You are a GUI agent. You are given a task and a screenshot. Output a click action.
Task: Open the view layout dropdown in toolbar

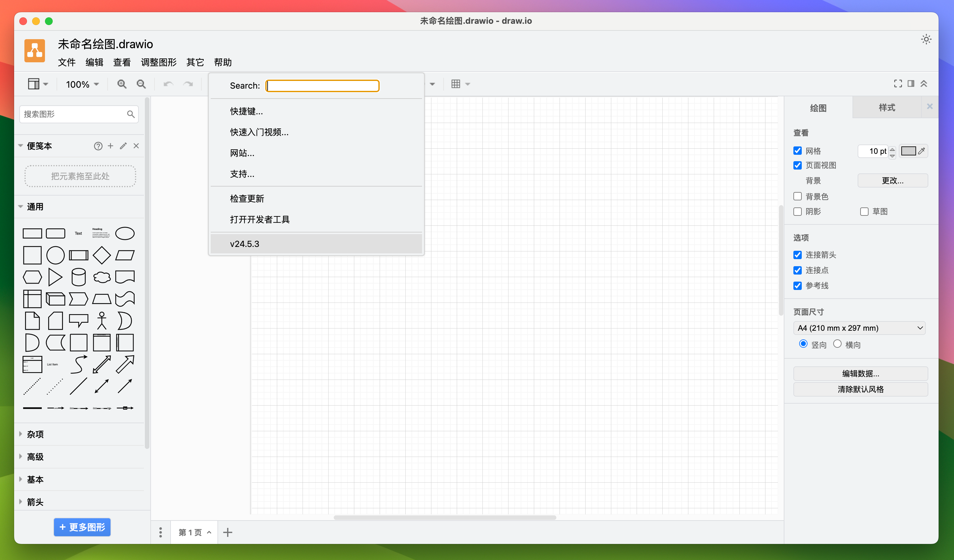38,84
